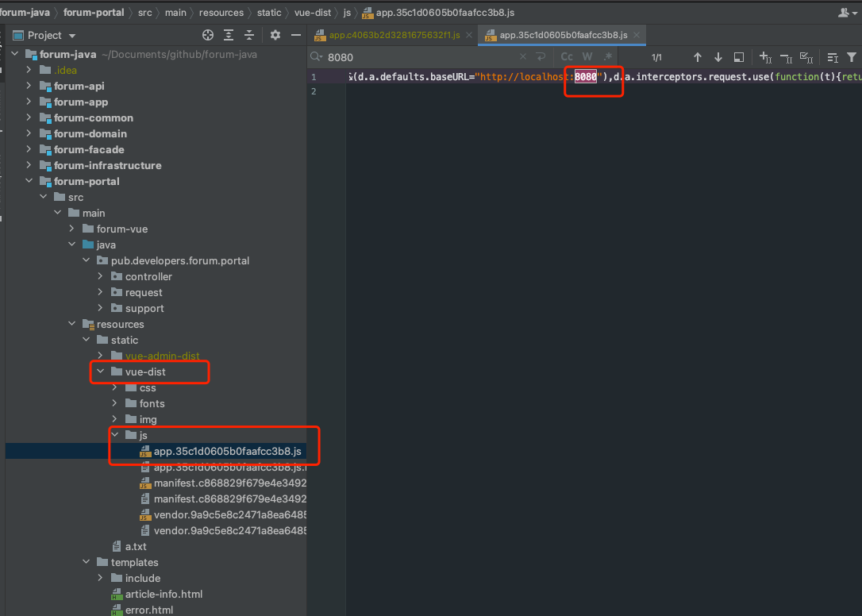Collapse the vue-dist folder
862x616 pixels.
coord(100,372)
